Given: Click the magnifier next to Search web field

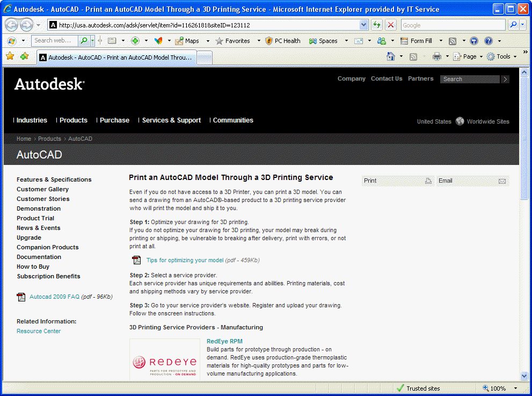Looking at the screenshot, I should pos(83,41).
